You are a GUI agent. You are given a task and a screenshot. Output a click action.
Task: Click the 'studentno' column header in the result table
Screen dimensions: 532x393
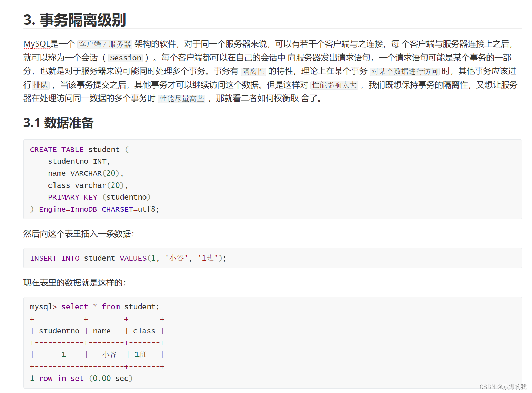pyautogui.click(x=59, y=331)
